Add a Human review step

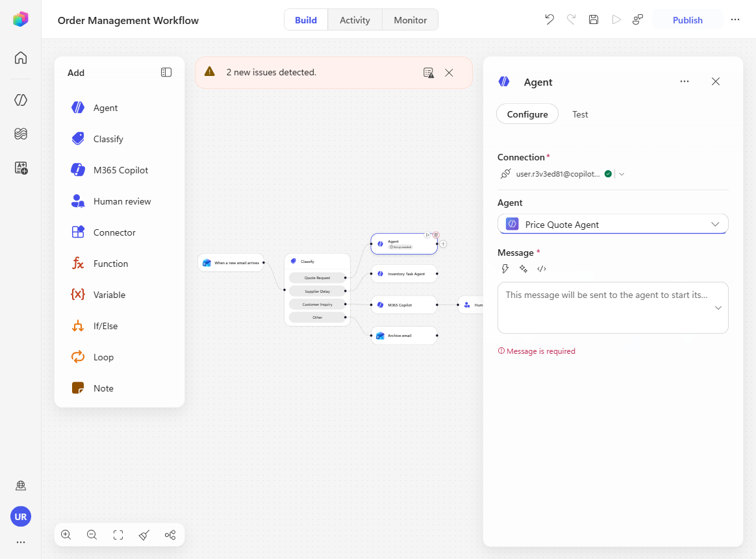click(119, 201)
